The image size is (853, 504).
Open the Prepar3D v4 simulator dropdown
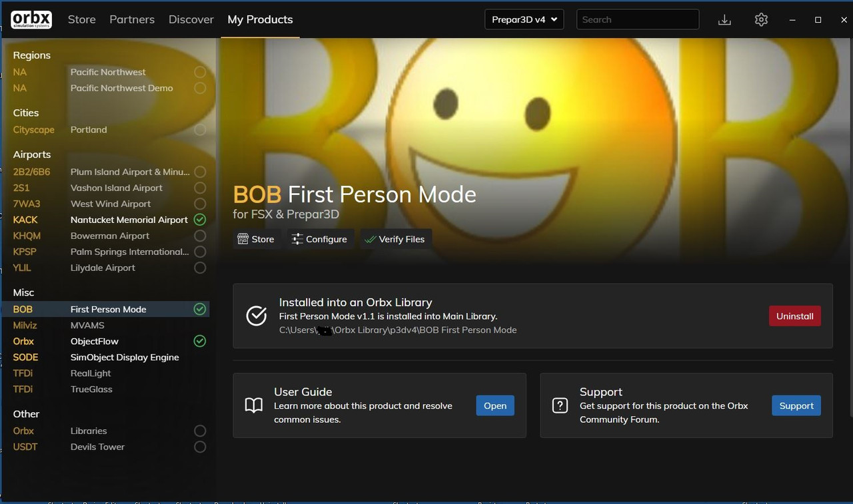point(524,19)
